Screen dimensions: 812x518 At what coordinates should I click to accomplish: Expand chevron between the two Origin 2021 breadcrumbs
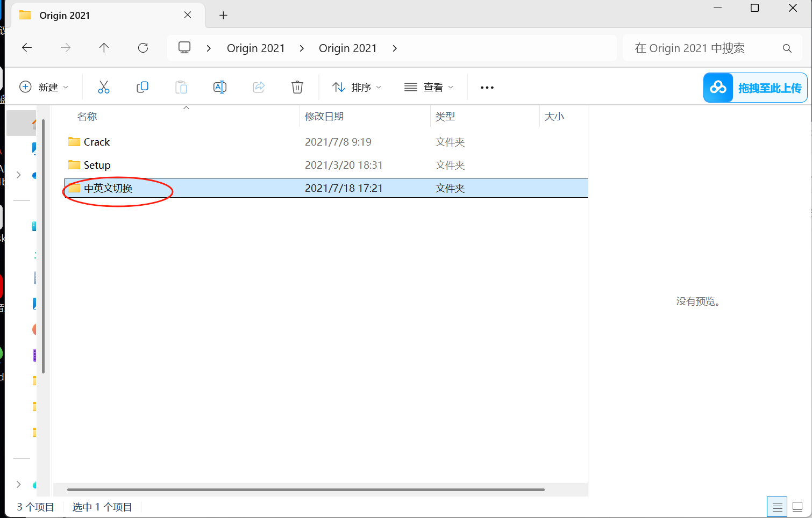click(x=302, y=48)
